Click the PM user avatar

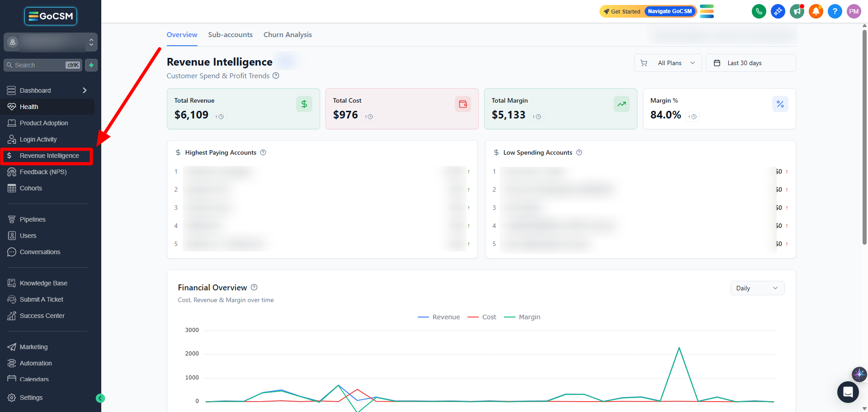point(854,11)
